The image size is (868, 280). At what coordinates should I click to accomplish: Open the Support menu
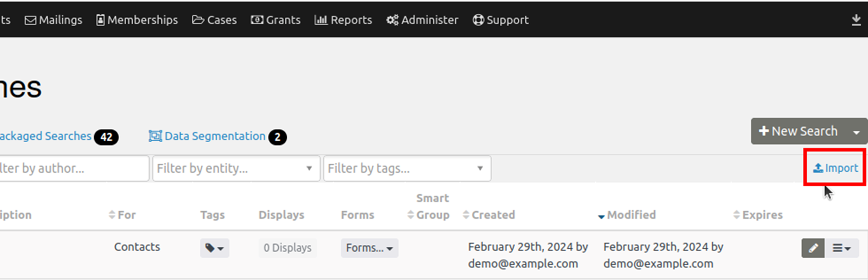tap(501, 20)
